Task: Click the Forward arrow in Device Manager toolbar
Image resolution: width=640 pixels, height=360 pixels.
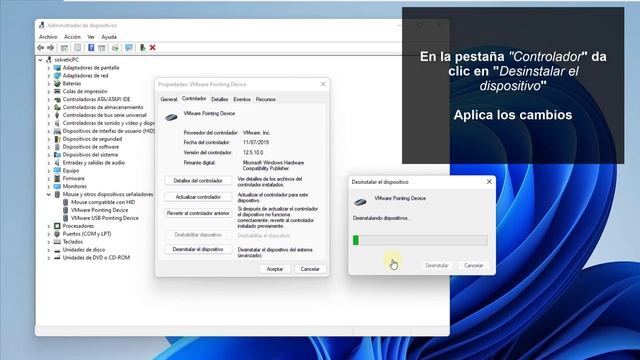Action: tap(51, 48)
